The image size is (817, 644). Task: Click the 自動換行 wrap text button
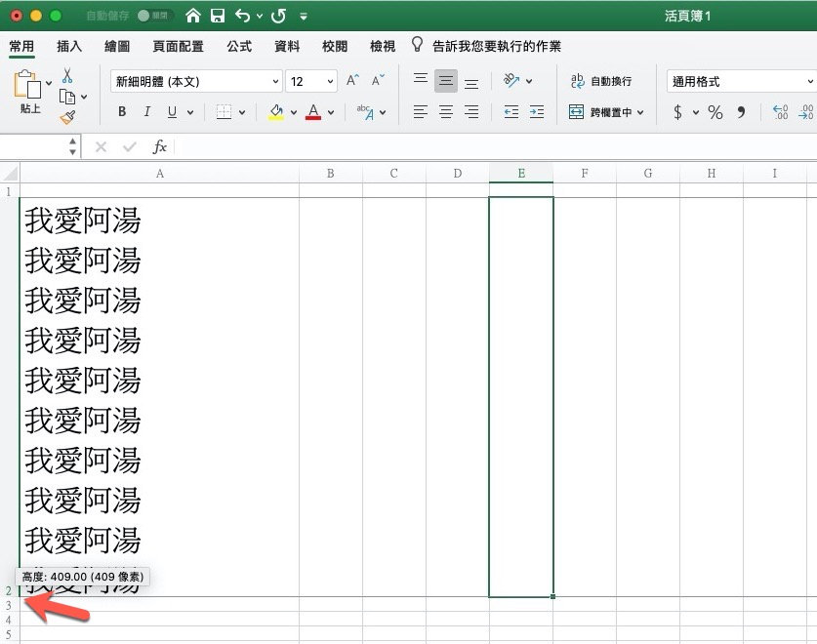click(601, 81)
